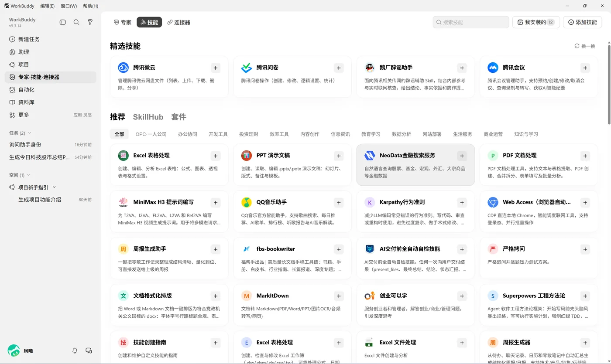Add the QQ音乐助手 skill

coord(339,202)
